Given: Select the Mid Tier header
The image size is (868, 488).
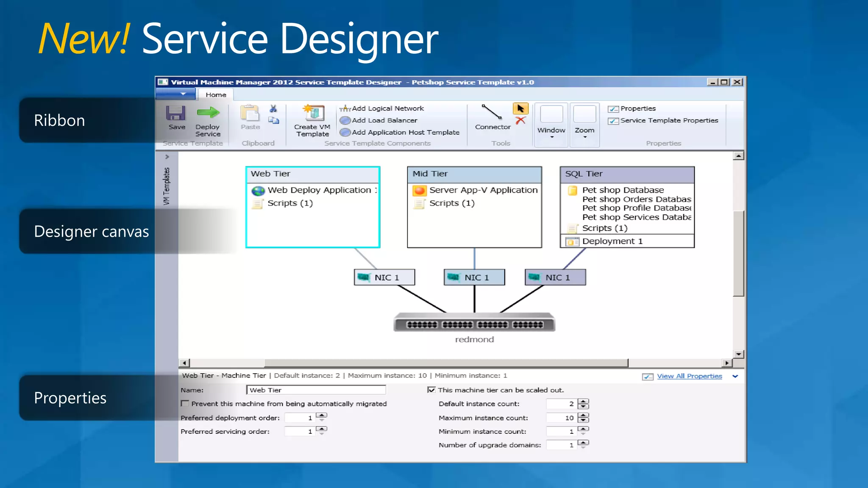Looking at the screenshot, I should pos(474,174).
